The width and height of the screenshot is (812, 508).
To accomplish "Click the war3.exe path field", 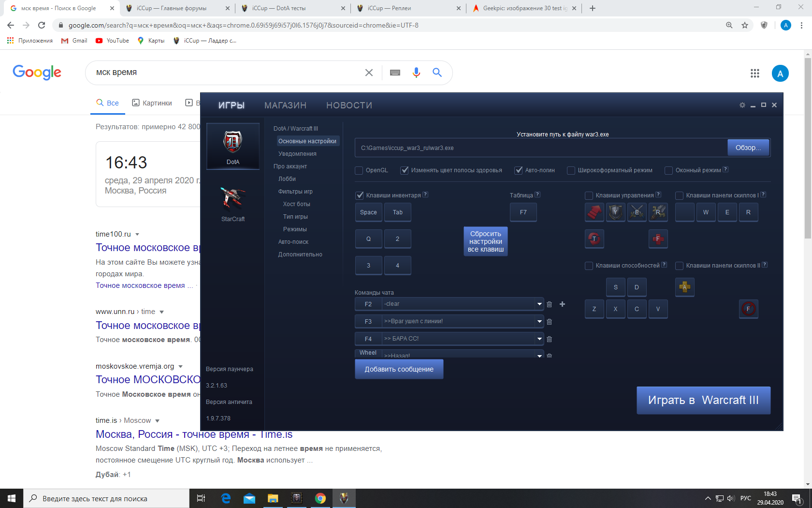I will (541, 148).
